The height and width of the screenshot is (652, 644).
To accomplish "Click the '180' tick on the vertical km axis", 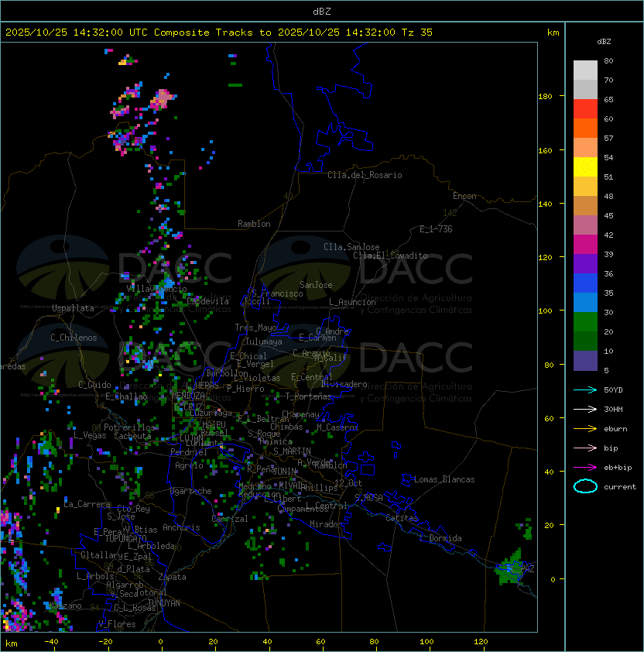I will [x=545, y=96].
